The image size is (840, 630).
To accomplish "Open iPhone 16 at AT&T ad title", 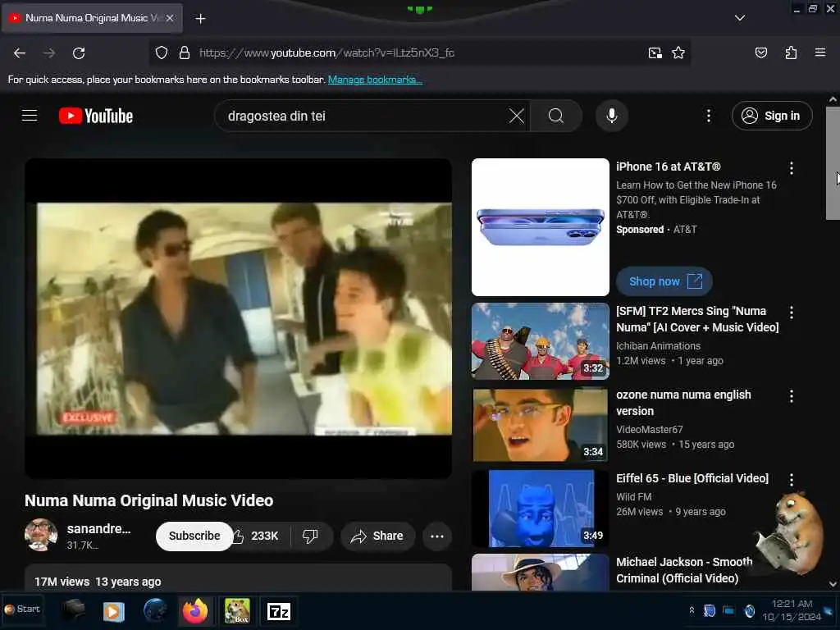I will 668,167.
